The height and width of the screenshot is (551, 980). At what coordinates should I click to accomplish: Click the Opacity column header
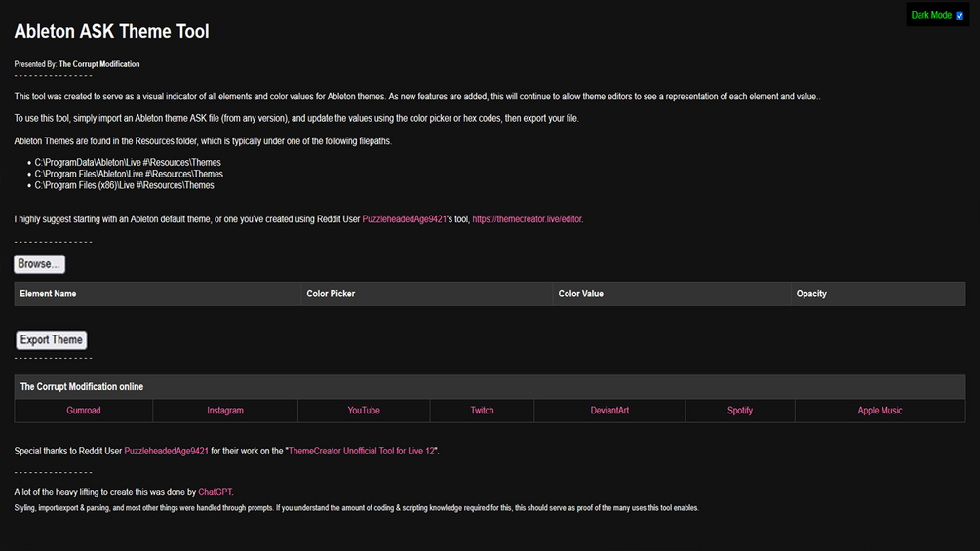tap(811, 294)
